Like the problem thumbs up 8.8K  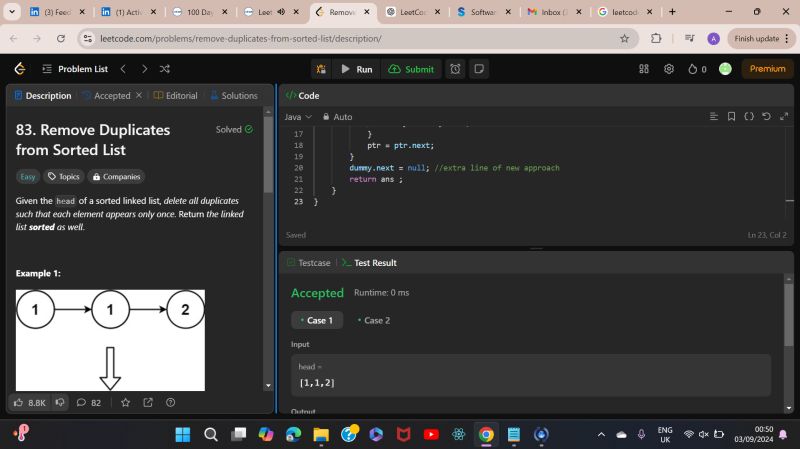coord(30,403)
